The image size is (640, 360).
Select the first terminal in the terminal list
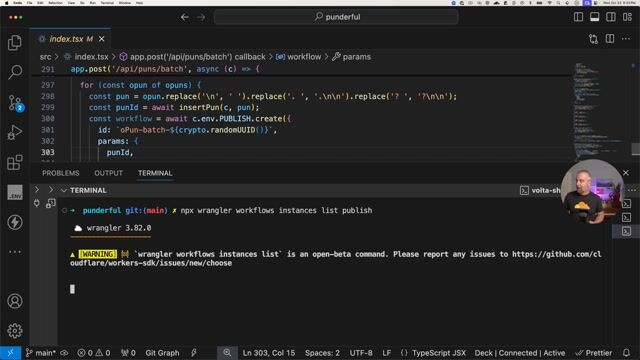627,204
